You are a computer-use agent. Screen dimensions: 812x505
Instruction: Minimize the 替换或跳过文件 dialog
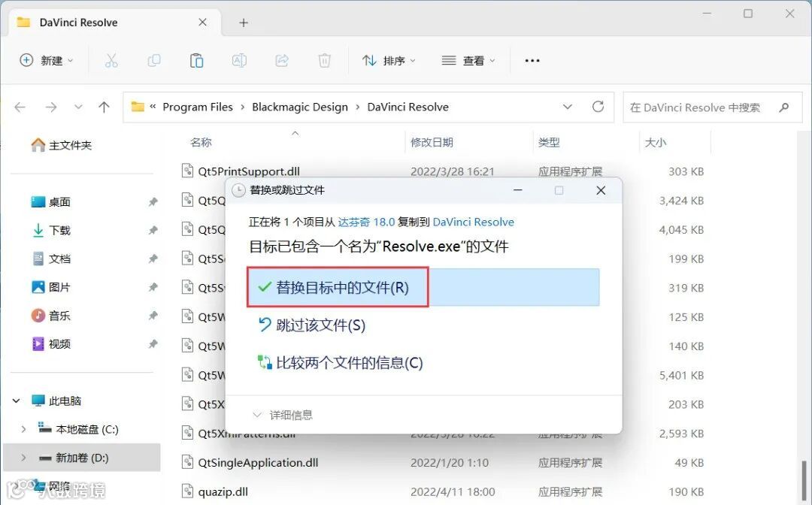[517, 190]
